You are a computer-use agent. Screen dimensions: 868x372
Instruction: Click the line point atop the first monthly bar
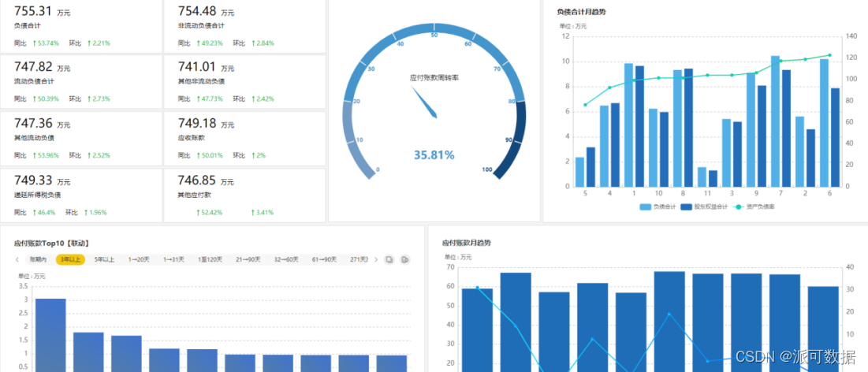477,288
